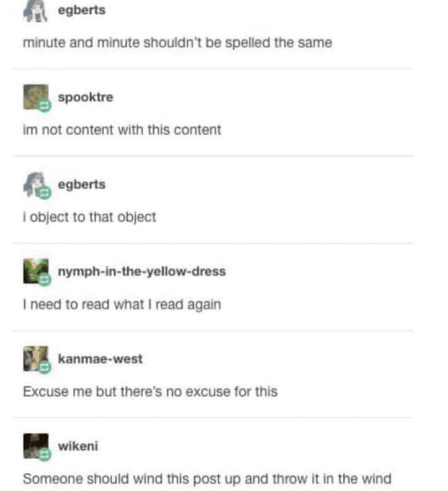Screen dimensions: 448x491
Task: Click reblog badge on kanmae-west avatar
Action: tap(44, 367)
